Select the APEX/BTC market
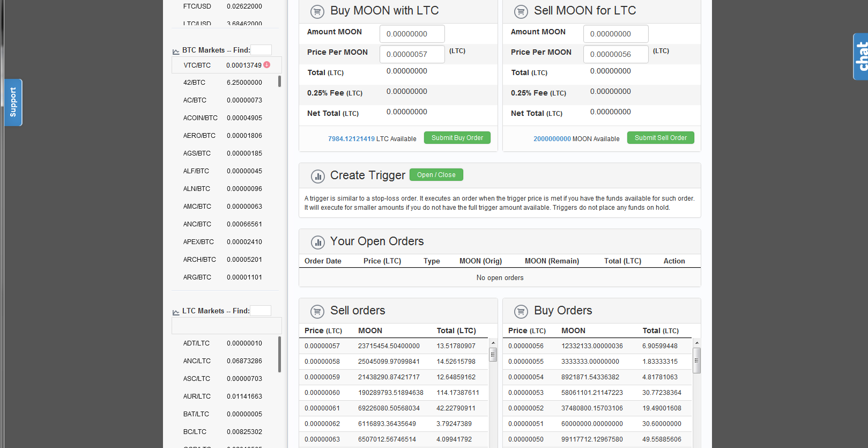This screenshot has width=868, height=448. [225, 242]
